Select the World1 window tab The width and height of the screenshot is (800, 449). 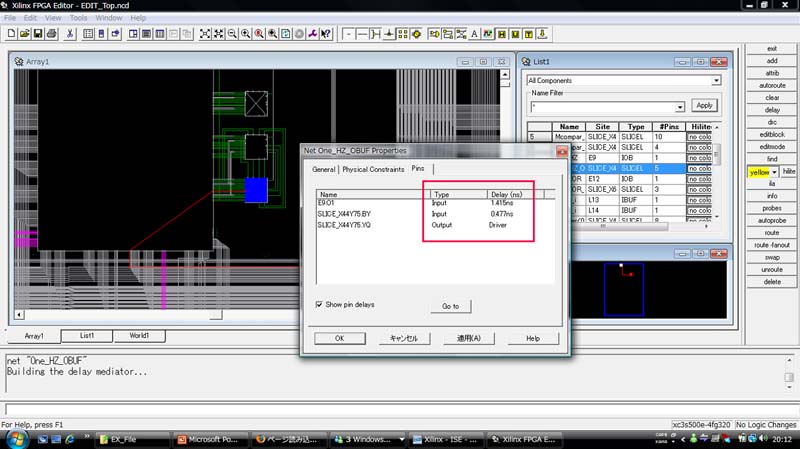point(139,335)
